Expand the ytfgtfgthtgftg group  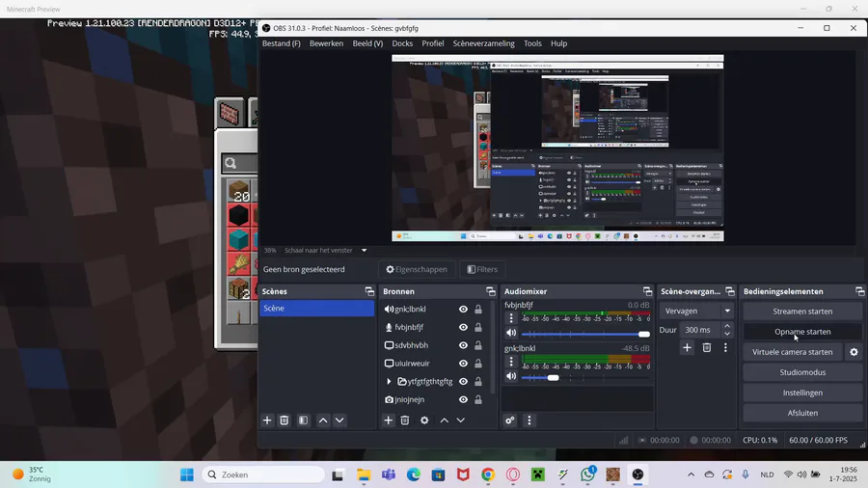(389, 382)
